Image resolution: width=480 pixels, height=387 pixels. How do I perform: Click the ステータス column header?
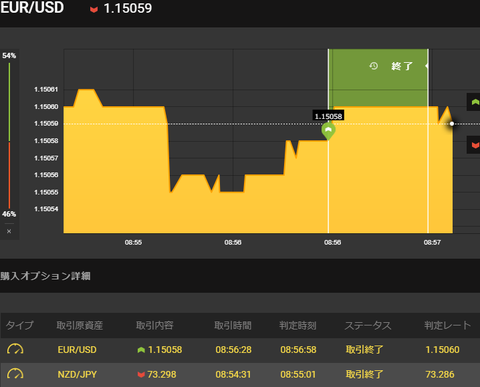coord(368,325)
